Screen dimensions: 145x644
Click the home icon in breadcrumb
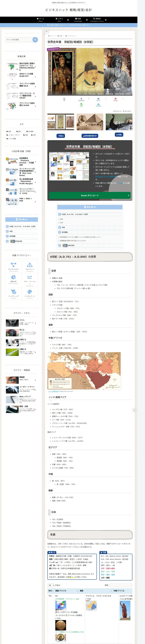(x=49, y=36)
